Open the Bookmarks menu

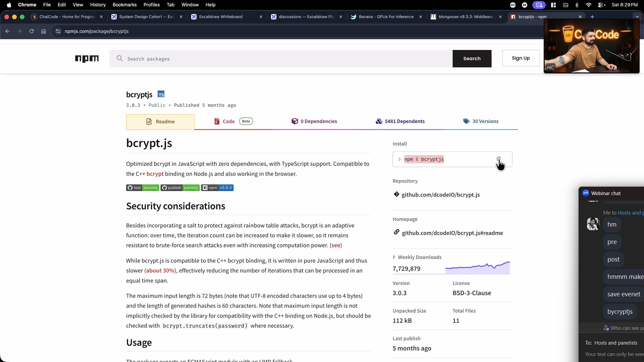(124, 5)
